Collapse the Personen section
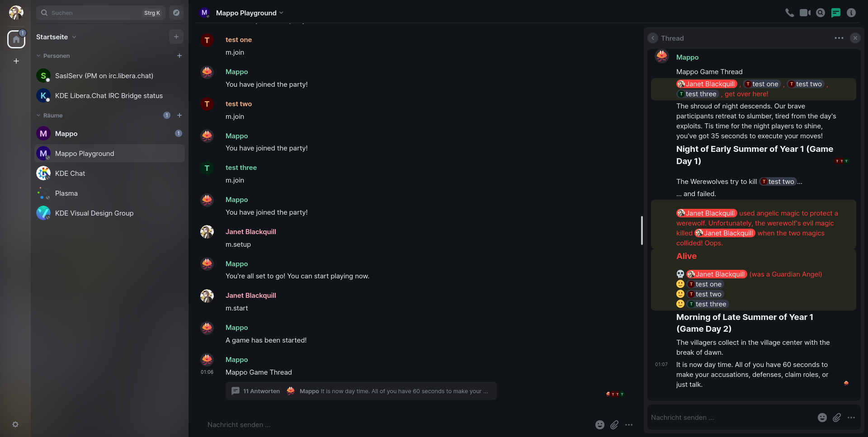The height and width of the screenshot is (437, 868). 53,56
